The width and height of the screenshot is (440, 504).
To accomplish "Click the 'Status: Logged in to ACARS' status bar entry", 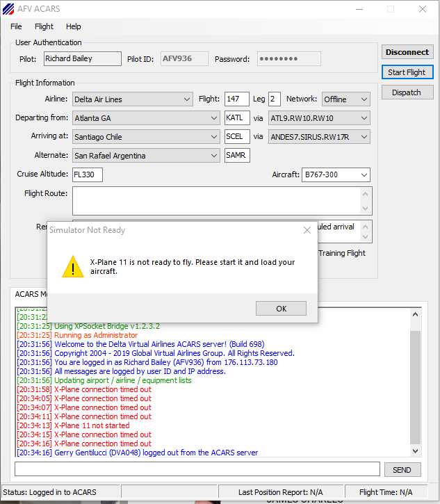I will point(60,492).
